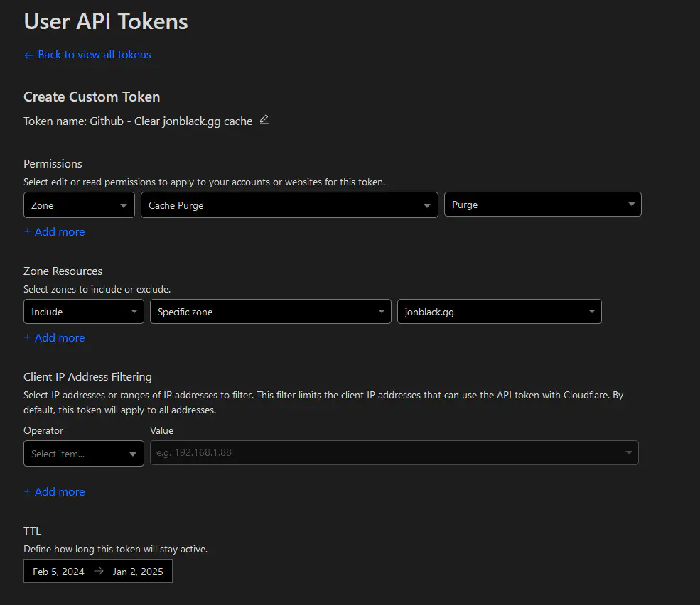Click the left arrow icon beside Back
Screen dimensions: 700x605
click(28, 55)
